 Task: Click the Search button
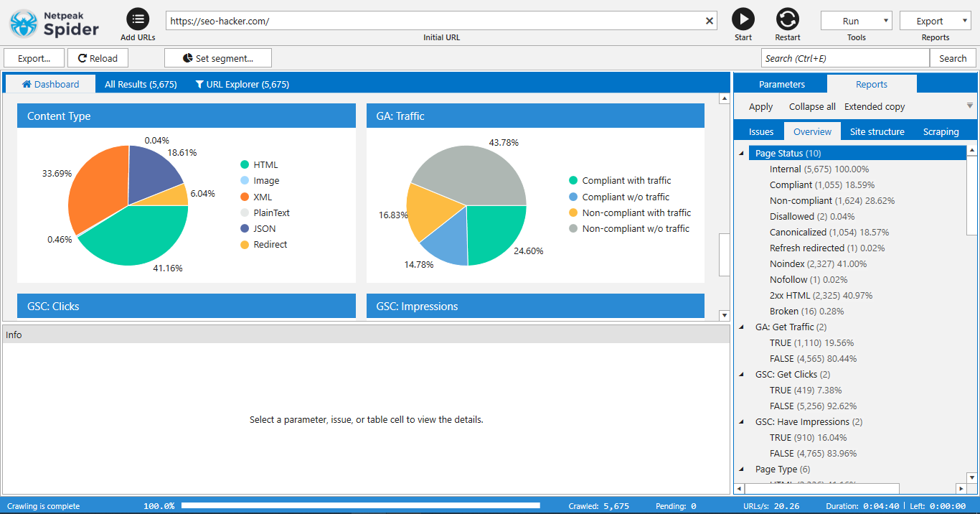click(953, 58)
